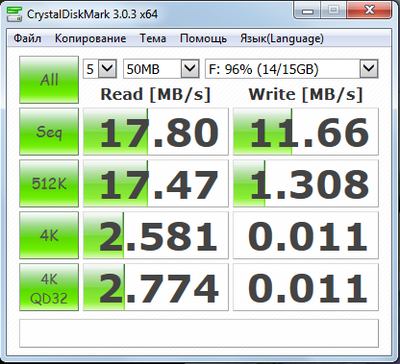The image size is (400, 364).
Task: Open the test size dropdown showing 50MB
Action: pyautogui.click(x=161, y=69)
